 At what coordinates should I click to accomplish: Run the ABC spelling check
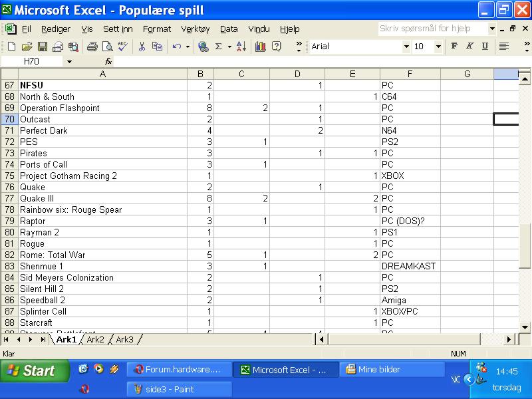122,47
